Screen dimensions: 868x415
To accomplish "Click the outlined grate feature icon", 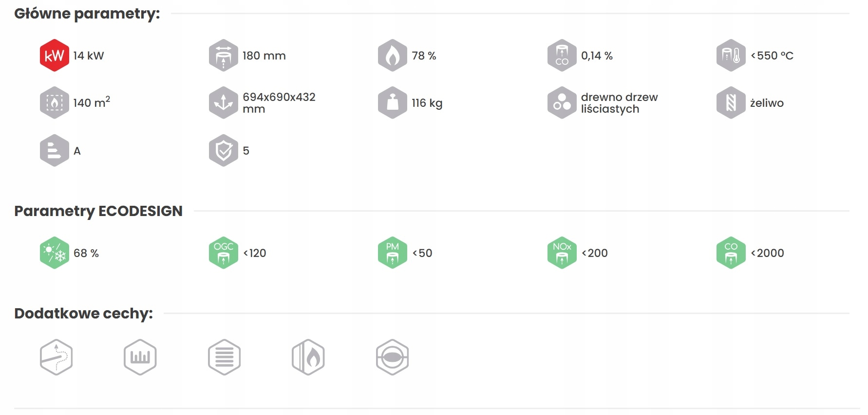I will pyautogui.click(x=140, y=357).
